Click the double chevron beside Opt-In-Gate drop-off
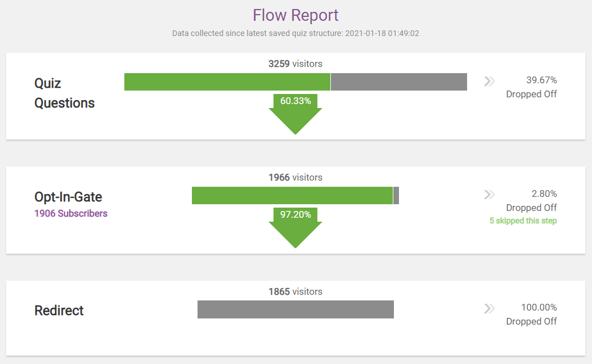This screenshot has height=364, width=592. (489, 195)
